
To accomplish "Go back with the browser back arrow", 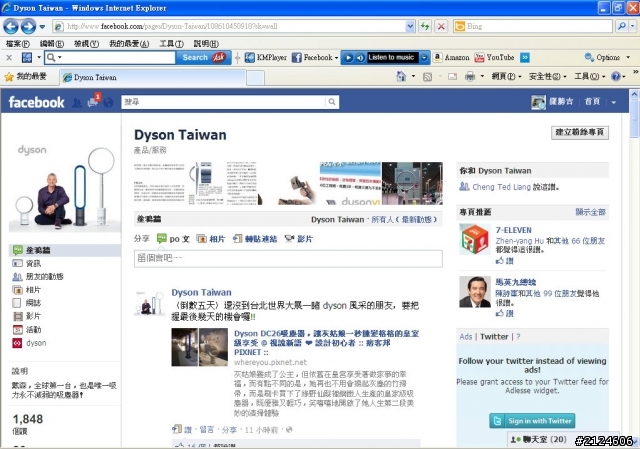I will pos(11,27).
